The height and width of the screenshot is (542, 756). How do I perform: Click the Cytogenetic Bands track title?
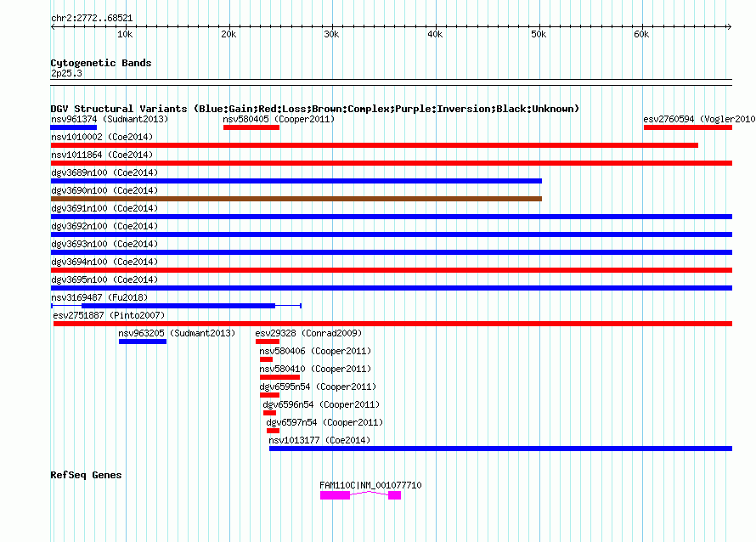(x=101, y=63)
